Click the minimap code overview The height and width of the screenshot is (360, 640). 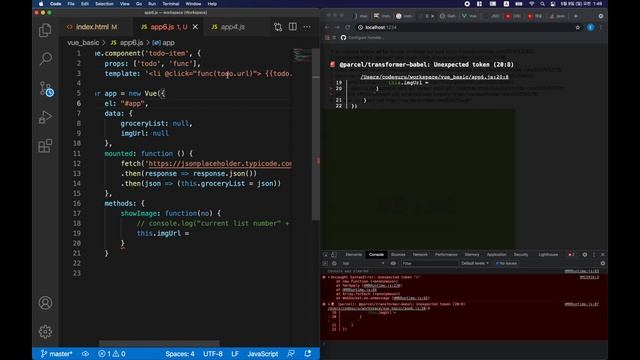tap(301, 55)
